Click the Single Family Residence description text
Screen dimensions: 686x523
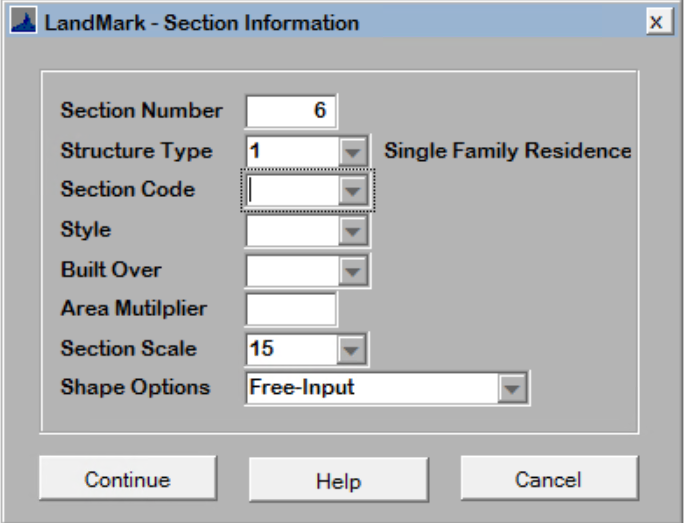508,151
